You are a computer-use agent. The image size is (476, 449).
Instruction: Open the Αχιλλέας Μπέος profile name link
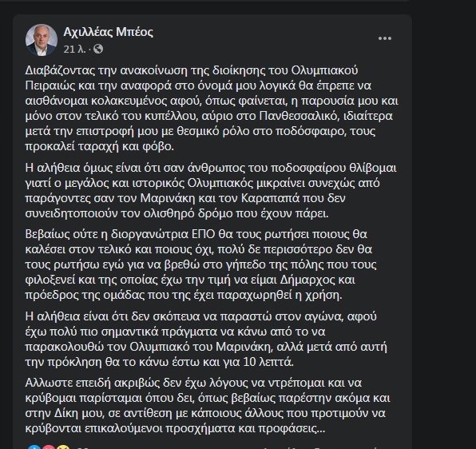click(x=109, y=32)
